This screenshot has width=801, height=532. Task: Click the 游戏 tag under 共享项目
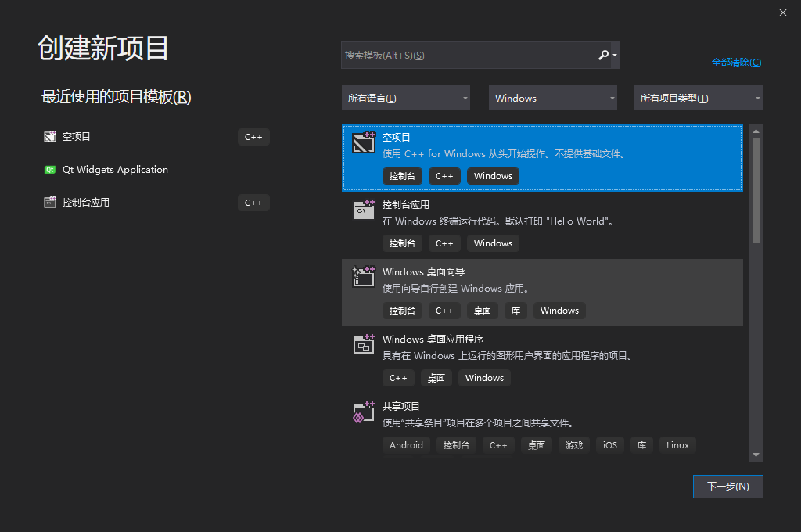click(574, 445)
